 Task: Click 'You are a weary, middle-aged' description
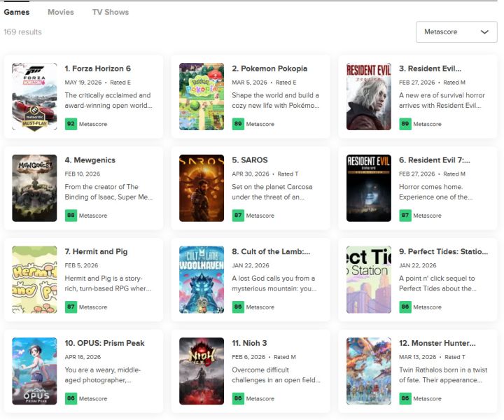point(102,374)
